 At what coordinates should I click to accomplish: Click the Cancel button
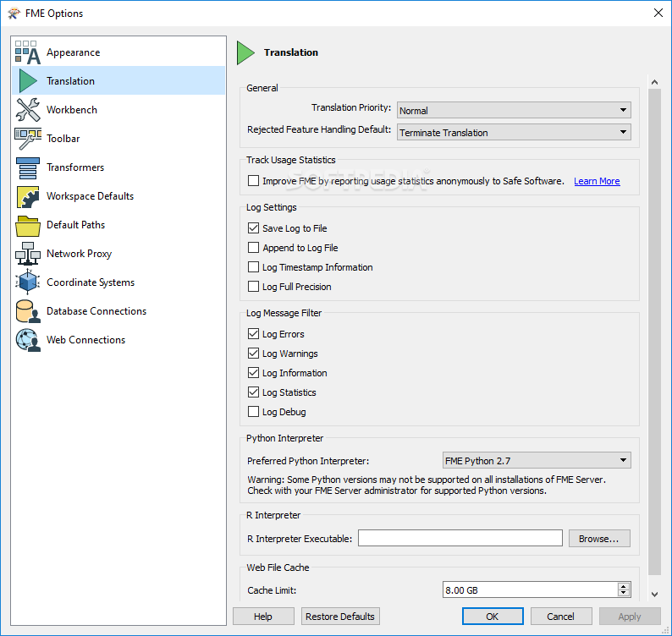(560, 617)
